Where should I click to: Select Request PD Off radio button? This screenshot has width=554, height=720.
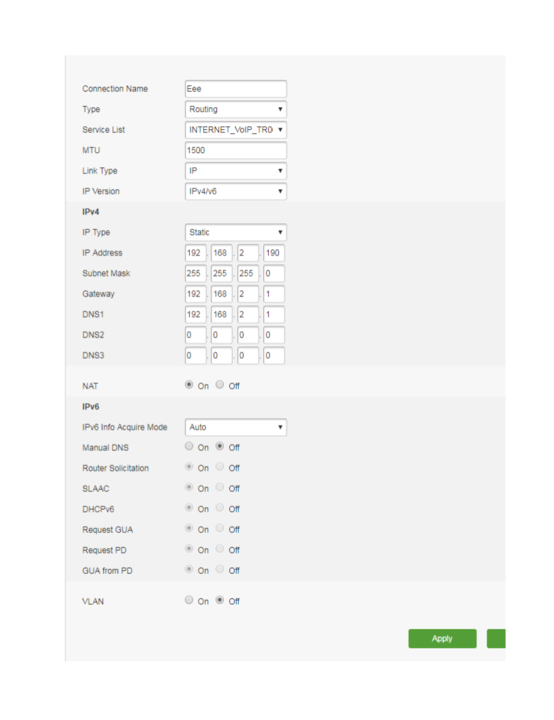pos(220,549)
